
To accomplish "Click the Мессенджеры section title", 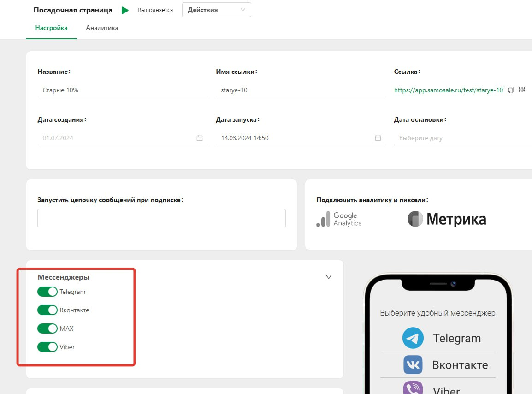I will tap(64, 277).
